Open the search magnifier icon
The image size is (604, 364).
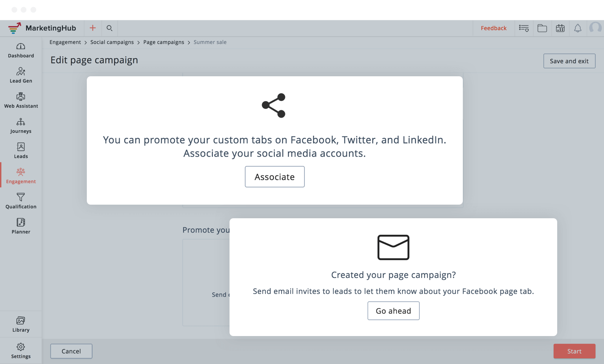pyautogui.click(x=109, y=28)
